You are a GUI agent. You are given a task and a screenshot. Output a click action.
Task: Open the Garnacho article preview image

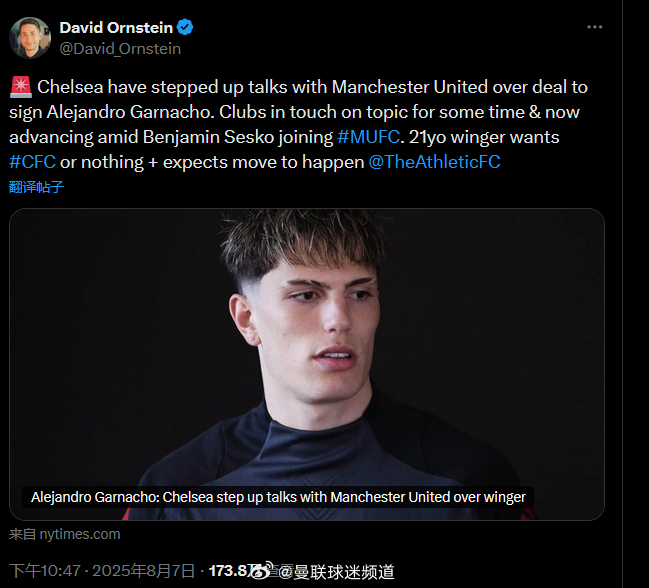tap(307, 364)
